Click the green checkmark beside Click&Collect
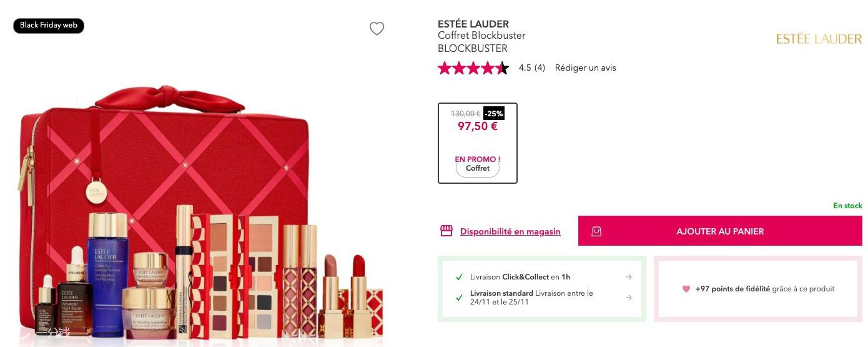 click(x=460, y=277)
